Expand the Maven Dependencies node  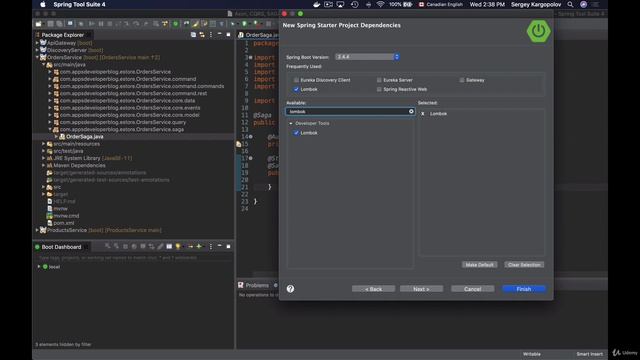coord(43,165)
